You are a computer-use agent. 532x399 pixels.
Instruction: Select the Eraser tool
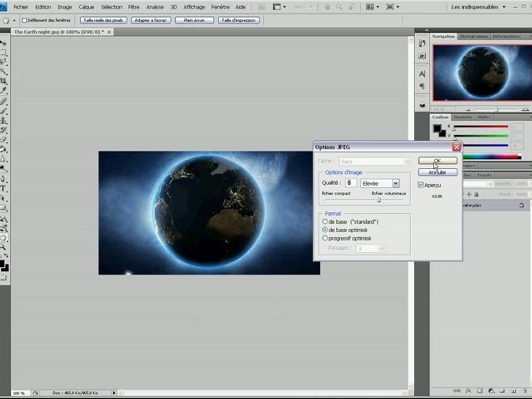[3, 140]
